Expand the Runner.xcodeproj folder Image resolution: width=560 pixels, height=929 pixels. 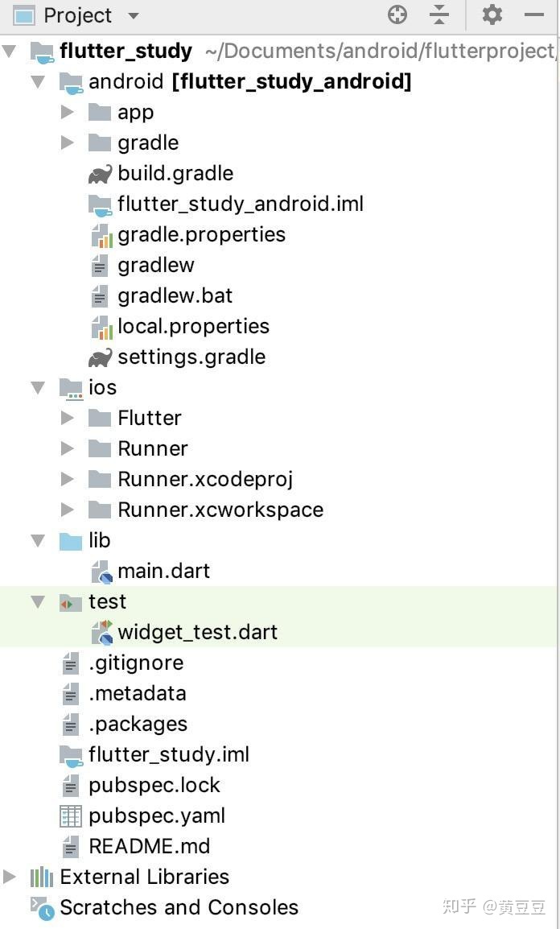(68, 480)
